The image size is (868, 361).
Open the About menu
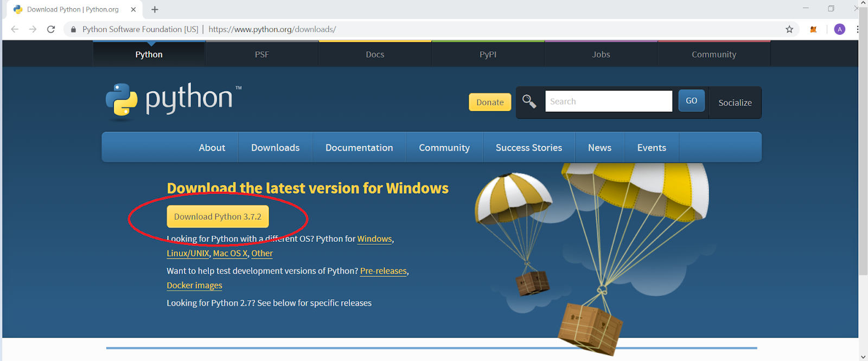click(x=212, y=147)
